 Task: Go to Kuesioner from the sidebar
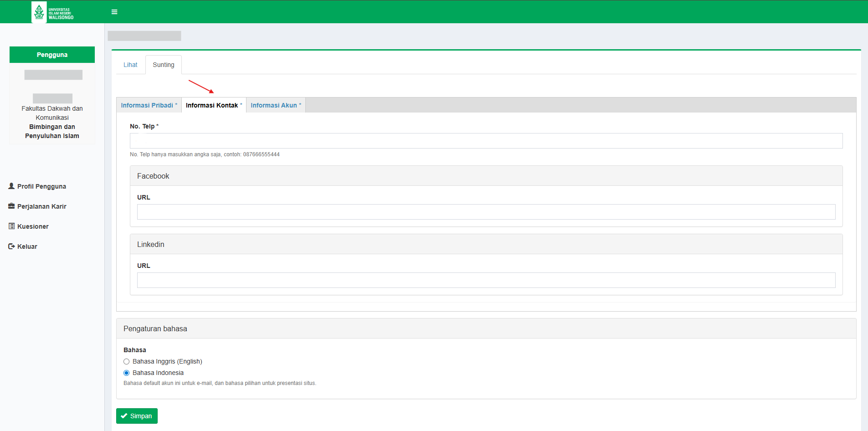(x=33, y=226)
